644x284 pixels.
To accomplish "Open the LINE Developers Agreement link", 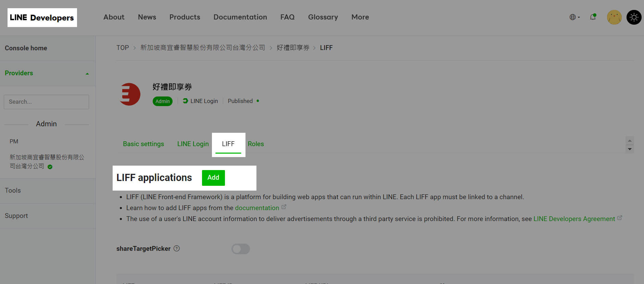I will [574, 219].
